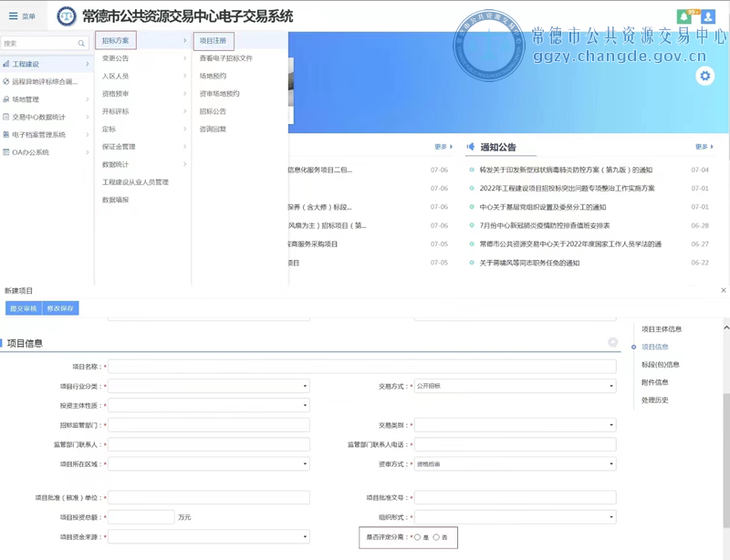This screenshot has width=730, height=560.
Task: Expand 场地管理 sidebar item
Action: coord(46,99)
